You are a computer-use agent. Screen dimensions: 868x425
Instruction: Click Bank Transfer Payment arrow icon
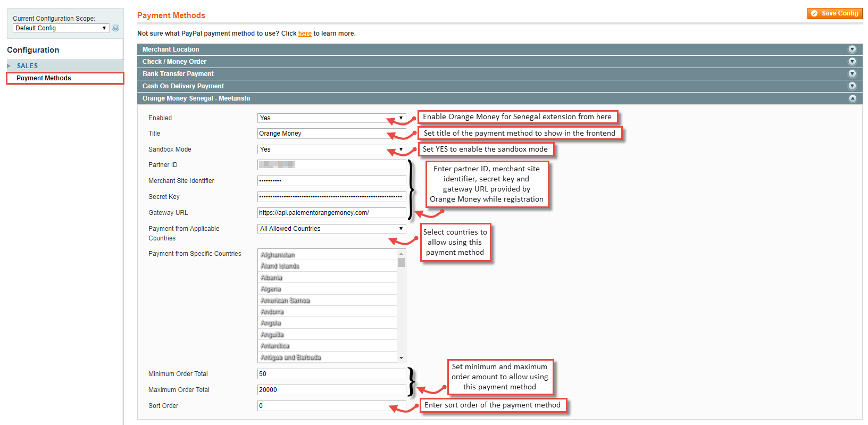[852, 74]
